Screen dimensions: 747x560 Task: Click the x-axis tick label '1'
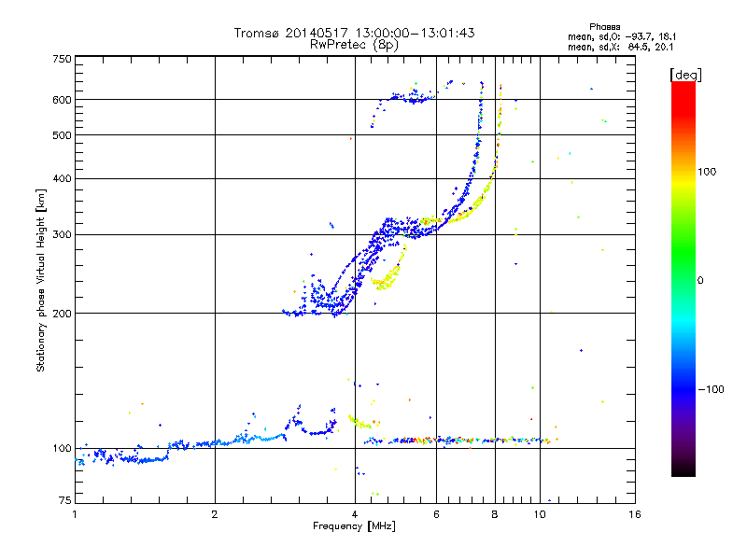coord(75,514)
